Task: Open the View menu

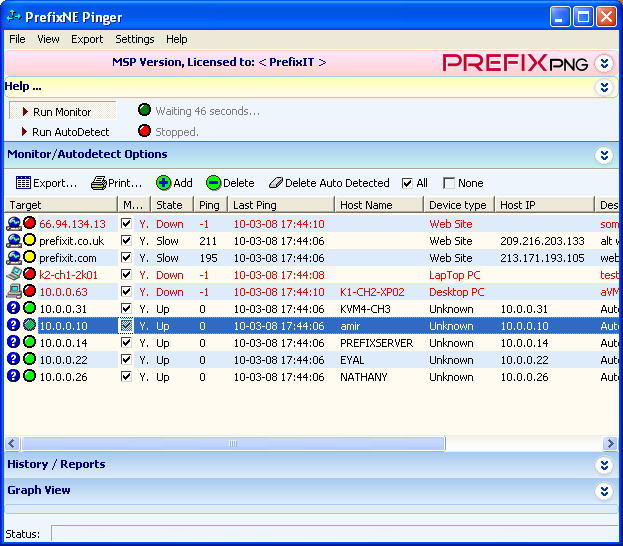Action: click(x=48, y=39)
